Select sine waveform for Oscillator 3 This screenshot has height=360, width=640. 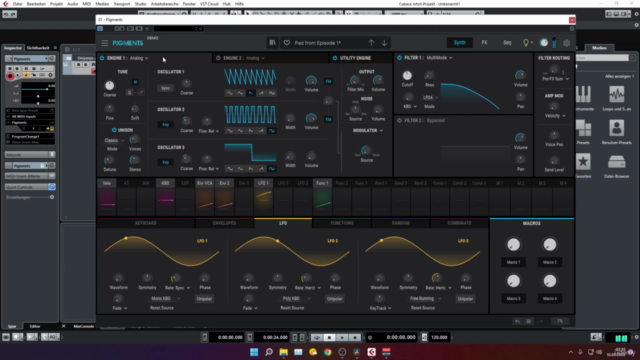[x=230, y=169]
